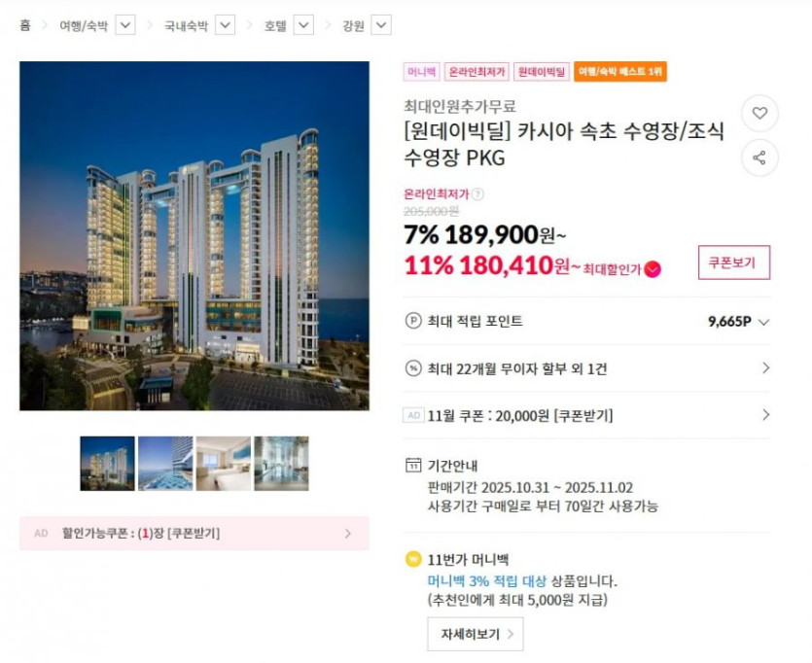Screen dimensions: 812x663
Task: Open the 강원 region dropdown
Action: tap(381, 25)
